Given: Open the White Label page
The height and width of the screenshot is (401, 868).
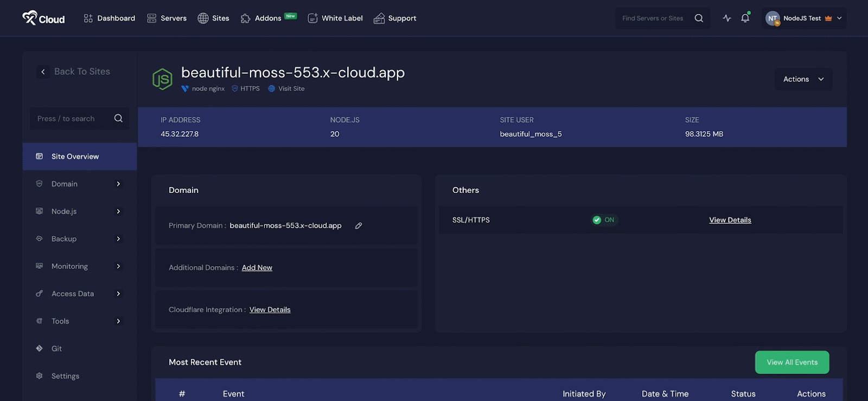Looking at the screenshot, I should click(x=335, y=18).
